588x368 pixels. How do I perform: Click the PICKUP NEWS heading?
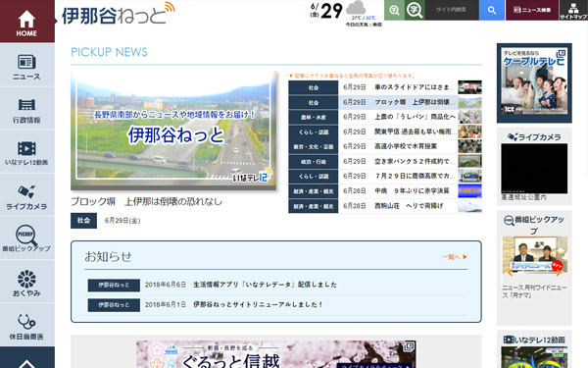tap(109, 52)
